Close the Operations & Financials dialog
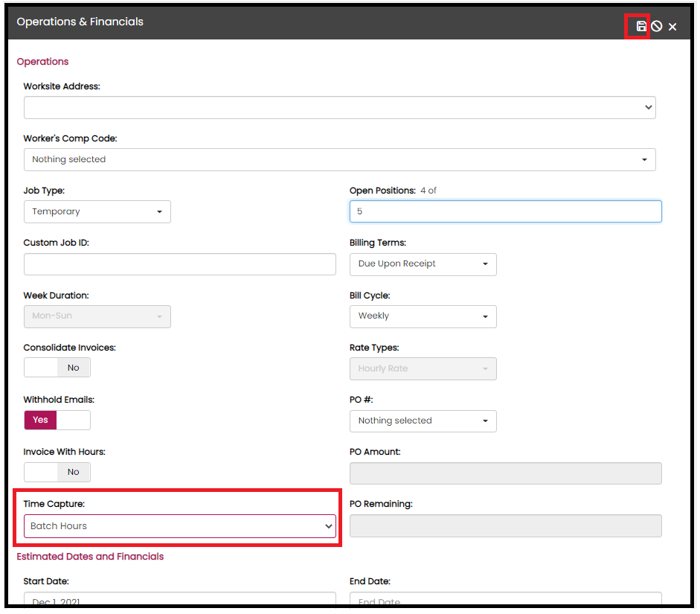This screenshot has height=614, width=700. (x=672, y=27)
